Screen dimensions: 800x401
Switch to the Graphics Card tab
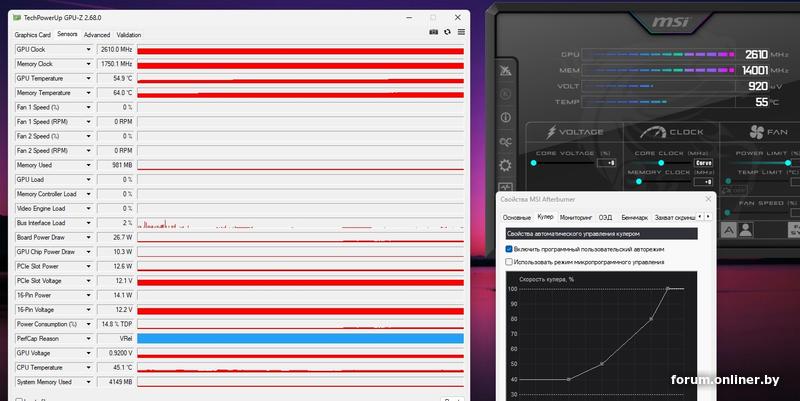coord(32,34)
